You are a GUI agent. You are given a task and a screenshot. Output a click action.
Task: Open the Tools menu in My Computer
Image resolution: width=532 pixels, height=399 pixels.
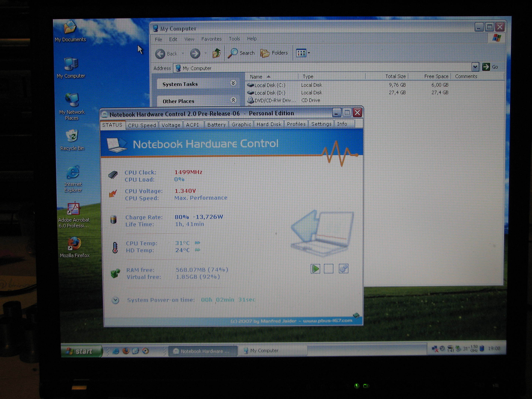pos(234,39)
